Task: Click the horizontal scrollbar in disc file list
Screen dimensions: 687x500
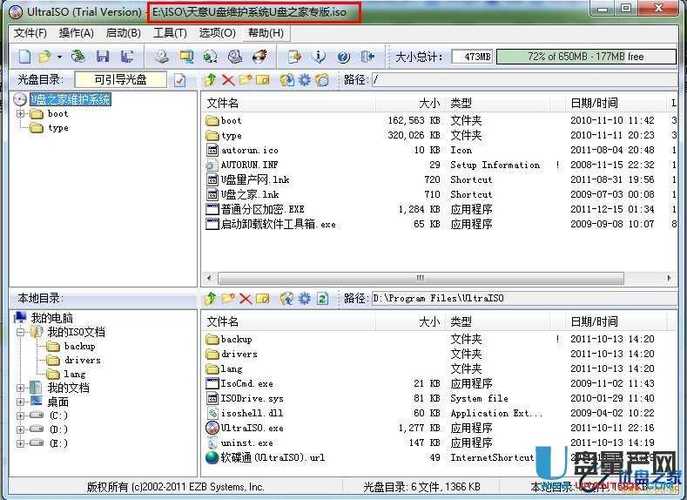Action: [420, 278]
